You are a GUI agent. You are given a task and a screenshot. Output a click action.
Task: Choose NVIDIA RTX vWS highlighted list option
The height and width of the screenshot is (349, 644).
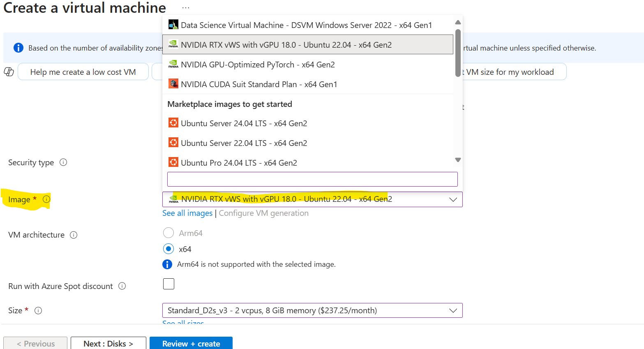308,44
